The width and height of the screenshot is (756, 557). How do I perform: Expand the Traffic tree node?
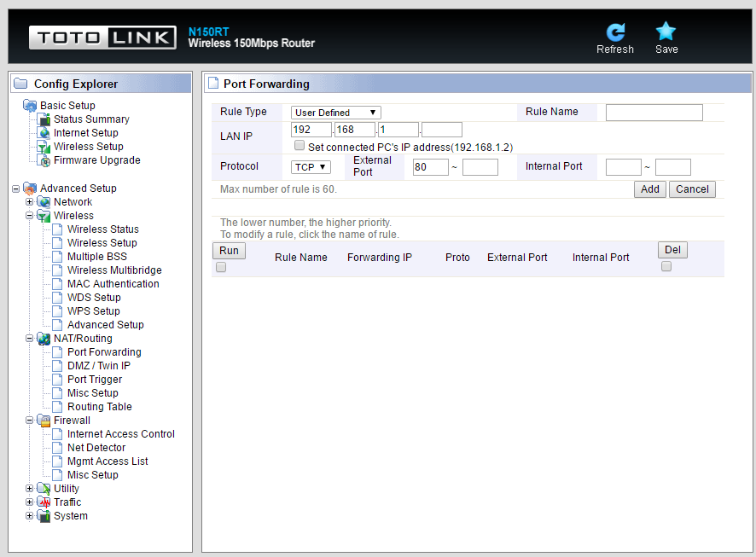coord(29,502)
